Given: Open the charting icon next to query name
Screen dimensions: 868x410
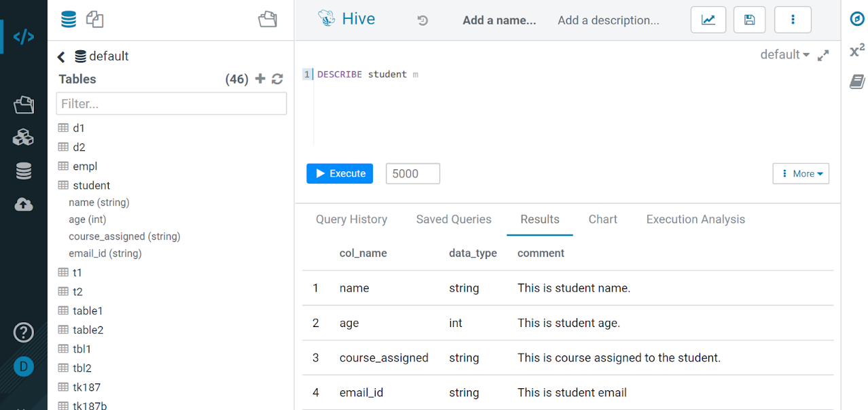Looking at the screenshot, I should (x=708, y=20).
